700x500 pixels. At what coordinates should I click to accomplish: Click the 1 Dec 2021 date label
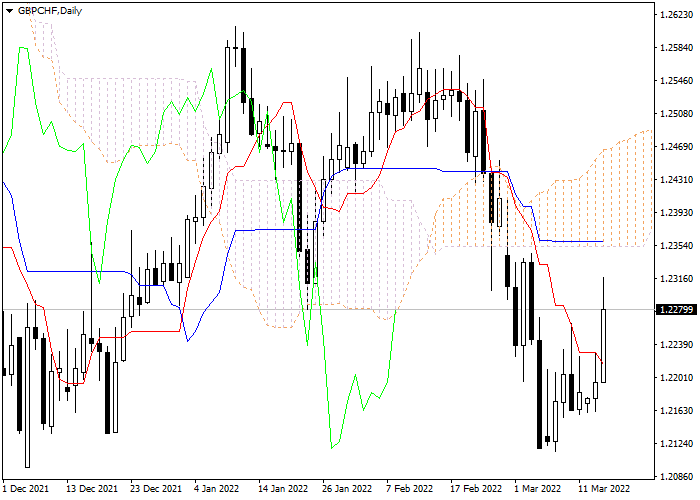[26, 489]
